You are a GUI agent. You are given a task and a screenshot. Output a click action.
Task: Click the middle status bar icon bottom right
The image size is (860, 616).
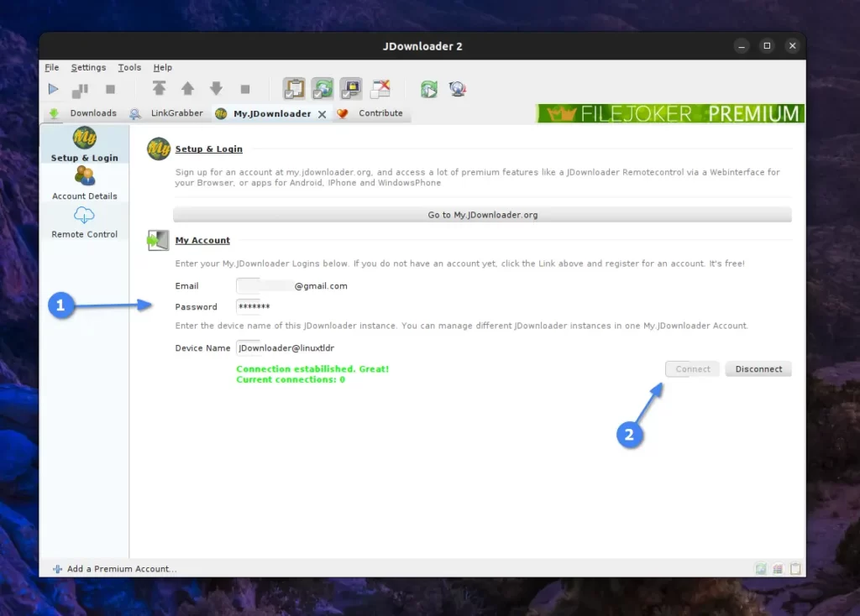[778, 569]
